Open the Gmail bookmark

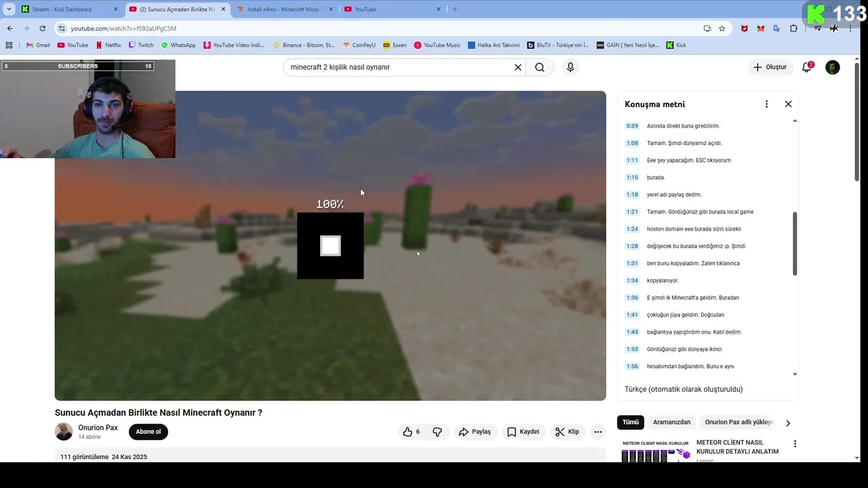[38, 45]
